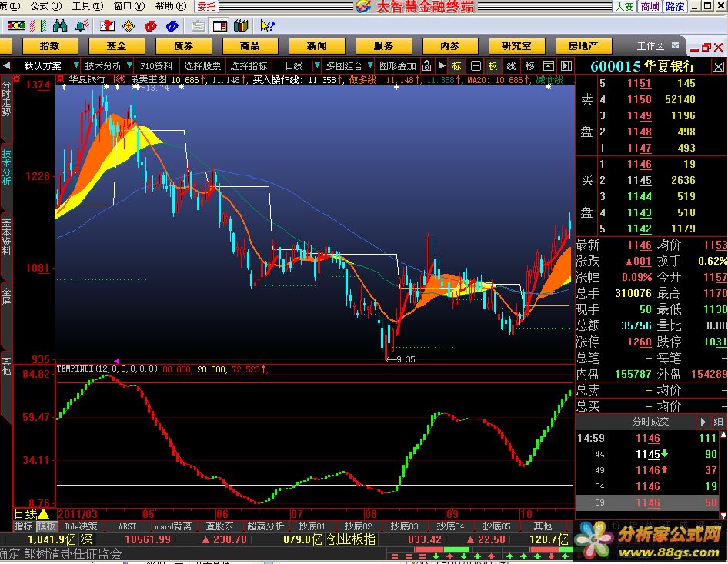
Task: Click 选择股票 in the toolbar
Action: 202,66
